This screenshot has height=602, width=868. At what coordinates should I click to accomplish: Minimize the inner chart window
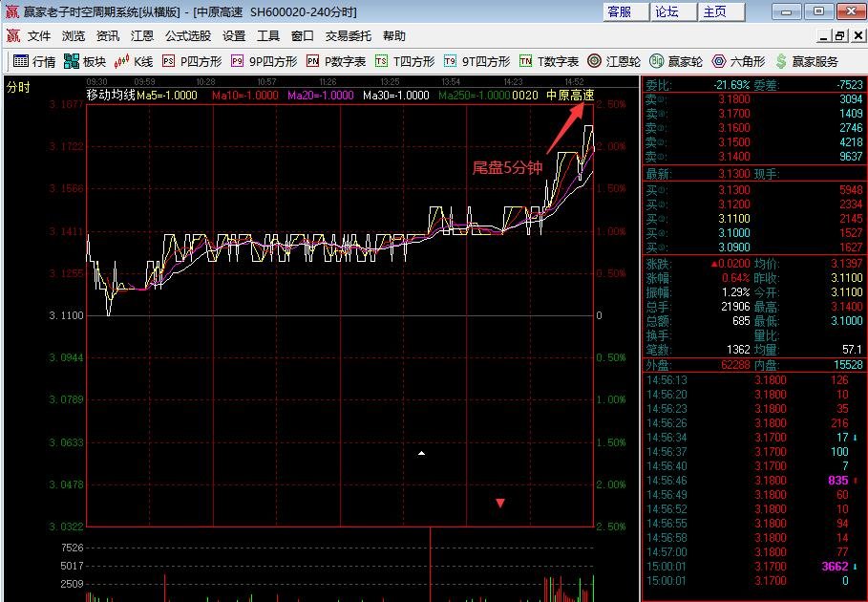pyautogui.click(x=824, y=36)
